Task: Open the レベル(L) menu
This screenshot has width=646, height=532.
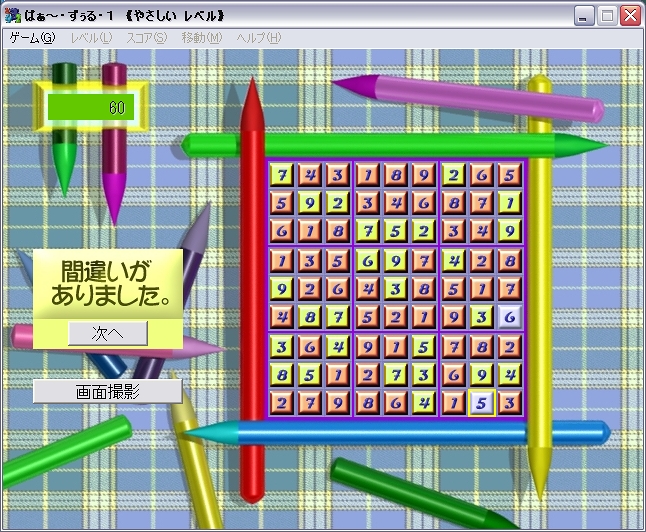Action: coord(91,38)
